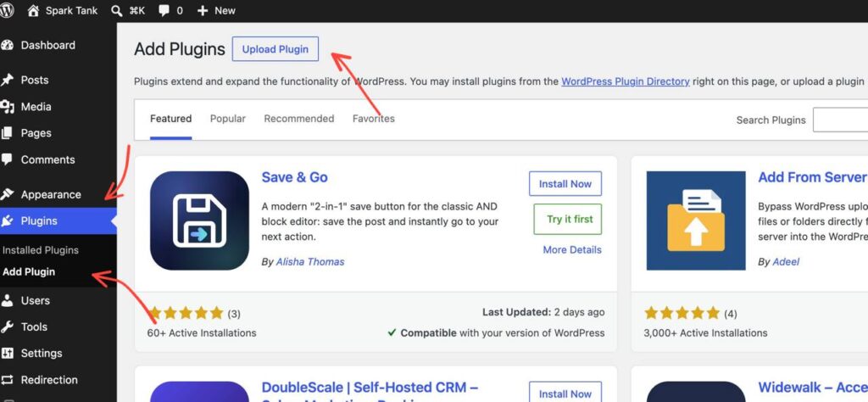Click the Add Plugins page heading
Screen dimensions: 868x402
pos(180,49)
